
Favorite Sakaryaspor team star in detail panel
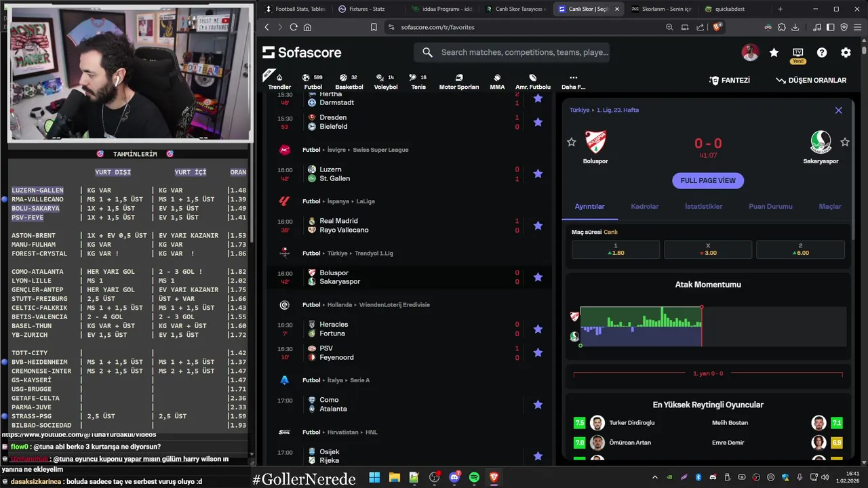click(845, 142)
